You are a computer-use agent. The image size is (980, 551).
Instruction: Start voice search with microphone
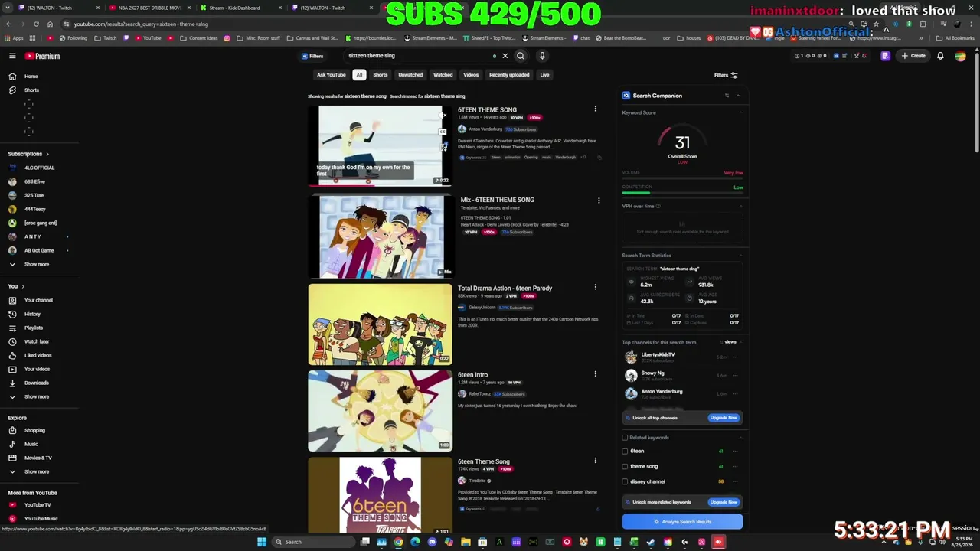point(542,56)
